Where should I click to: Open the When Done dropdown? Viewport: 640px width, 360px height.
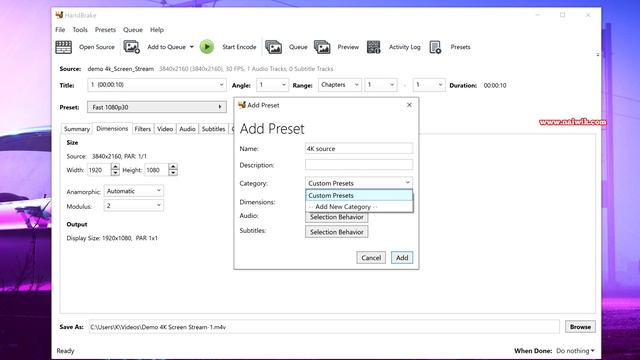coord(575,351)
